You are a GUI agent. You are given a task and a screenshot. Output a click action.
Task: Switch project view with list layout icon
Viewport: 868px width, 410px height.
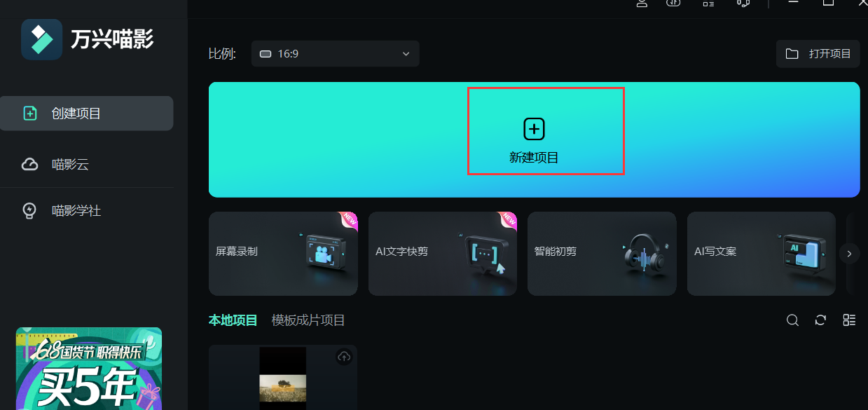(849, 320)
